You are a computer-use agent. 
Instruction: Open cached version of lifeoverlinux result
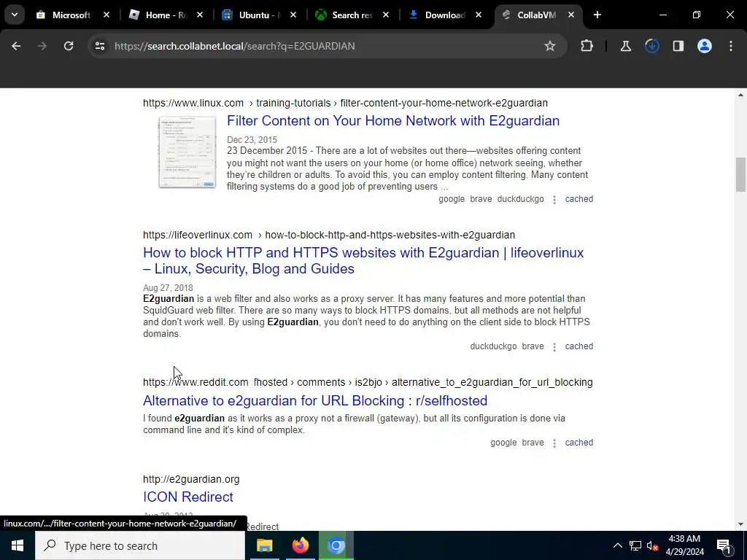[x=578, y=346]
